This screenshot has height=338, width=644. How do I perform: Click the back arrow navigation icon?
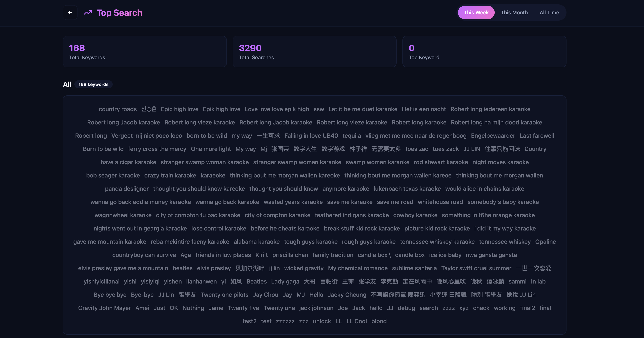pos(70,13)
